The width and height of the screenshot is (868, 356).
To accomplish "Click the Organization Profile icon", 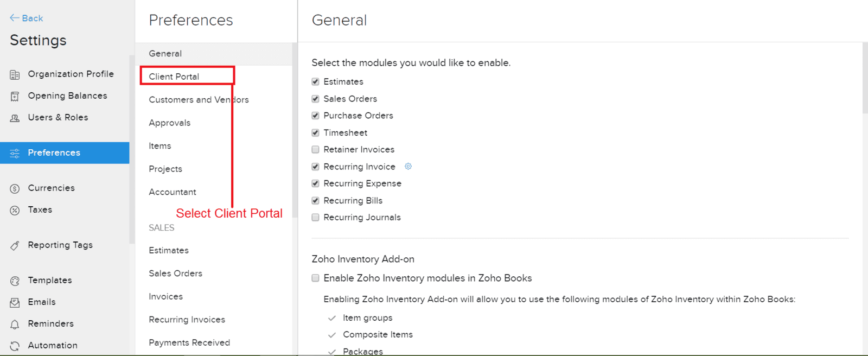I will [15, 75].
